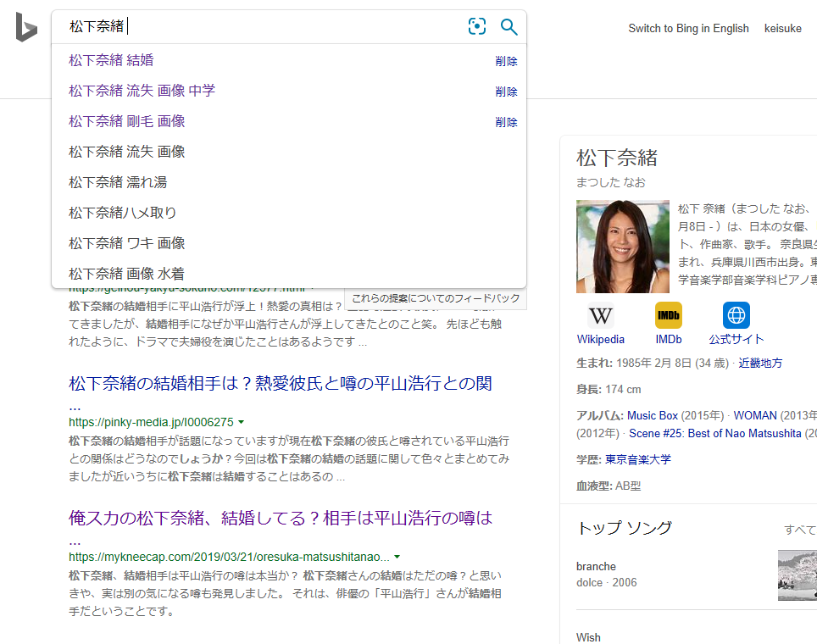The height and width of the screenshot is (644, 817).
Task: Click the mykneecap.com URL text
Action: click(x=230, y=557)
